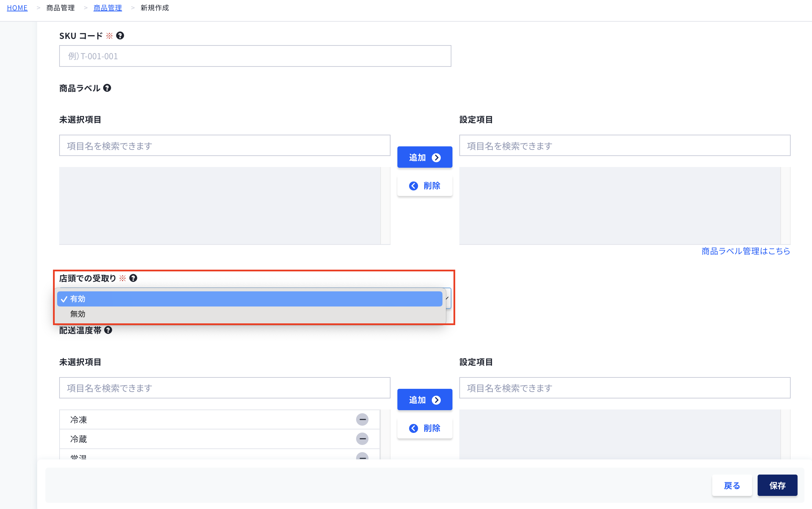Click minus icon on partially visible 常温 row
Image resolution: width=812 pixels, height=509 pixels.
[x=362, y=457]
